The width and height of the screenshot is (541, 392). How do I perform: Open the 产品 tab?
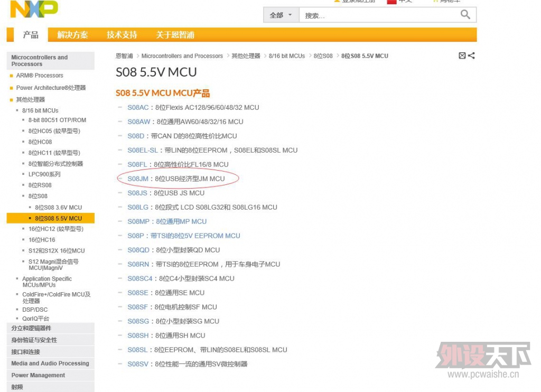pyautogui.click(x=31, y=35)
